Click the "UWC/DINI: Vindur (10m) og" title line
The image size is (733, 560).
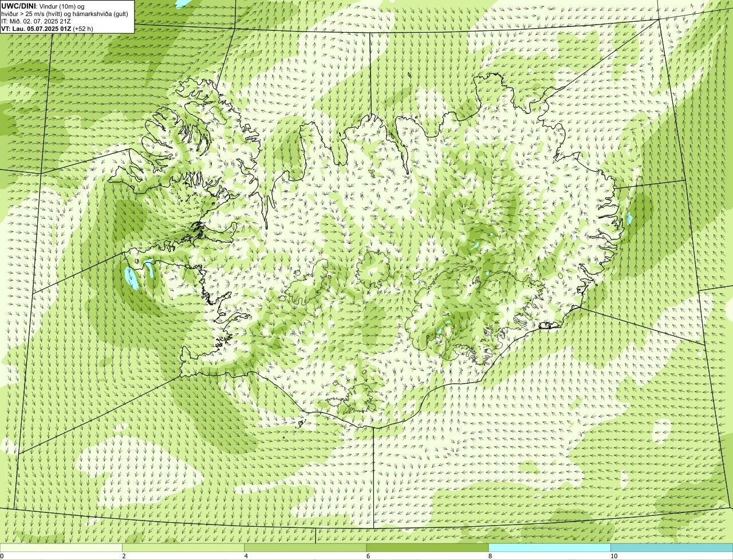click(43, 6)
